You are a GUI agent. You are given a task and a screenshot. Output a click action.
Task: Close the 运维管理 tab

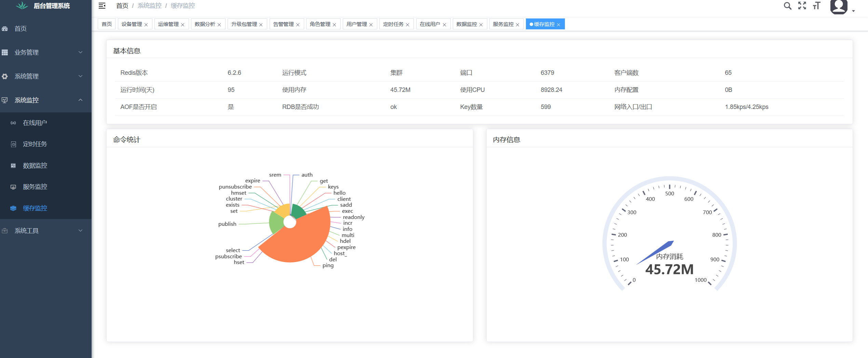[182, 25]
